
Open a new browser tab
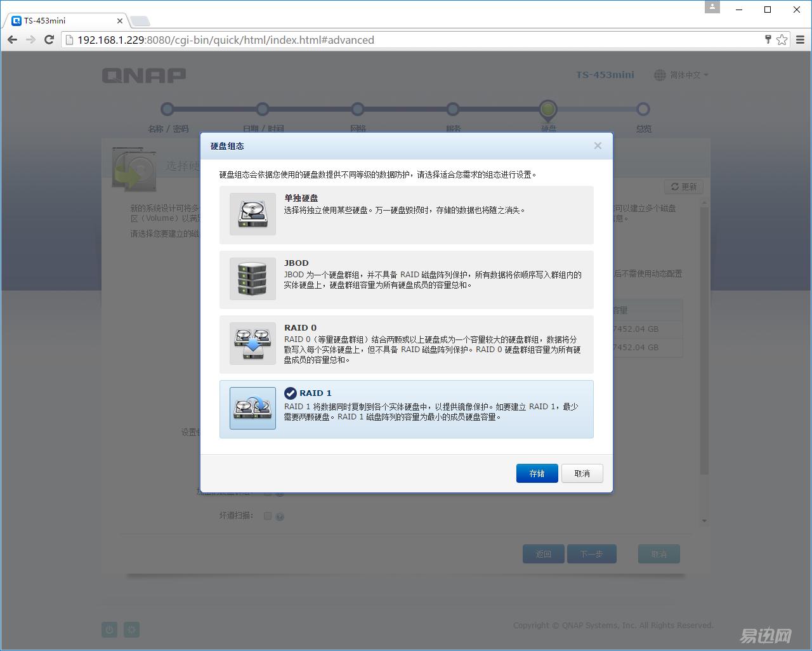tap(140, 21)
